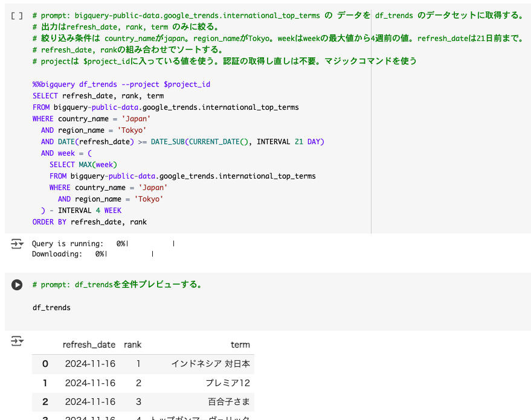Click the output icon above the df_trends table
The height and width of the screenshot is (420, 531).
pos(16,342)
